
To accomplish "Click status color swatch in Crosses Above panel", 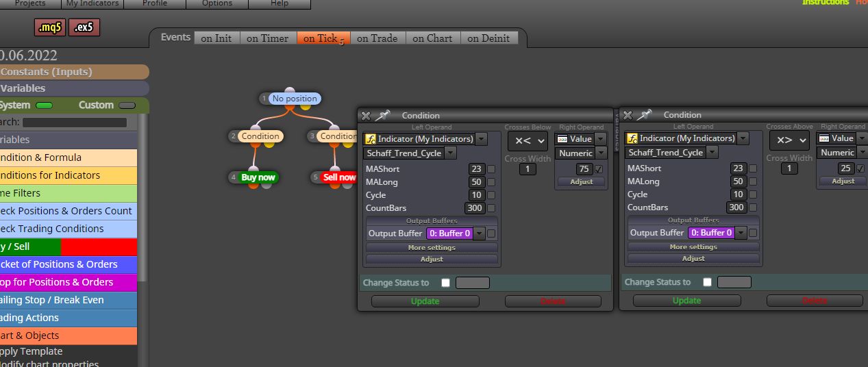I will (734, 282).
